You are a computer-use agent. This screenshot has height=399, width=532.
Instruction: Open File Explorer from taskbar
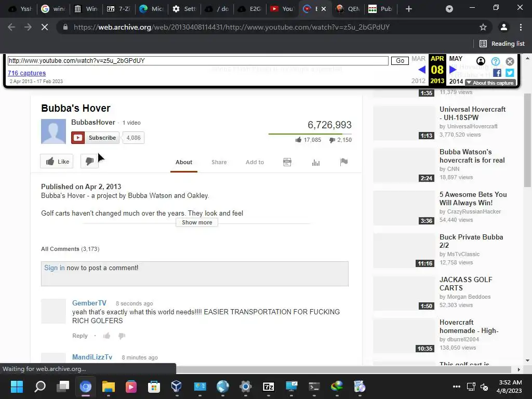[x=109, y=387]
